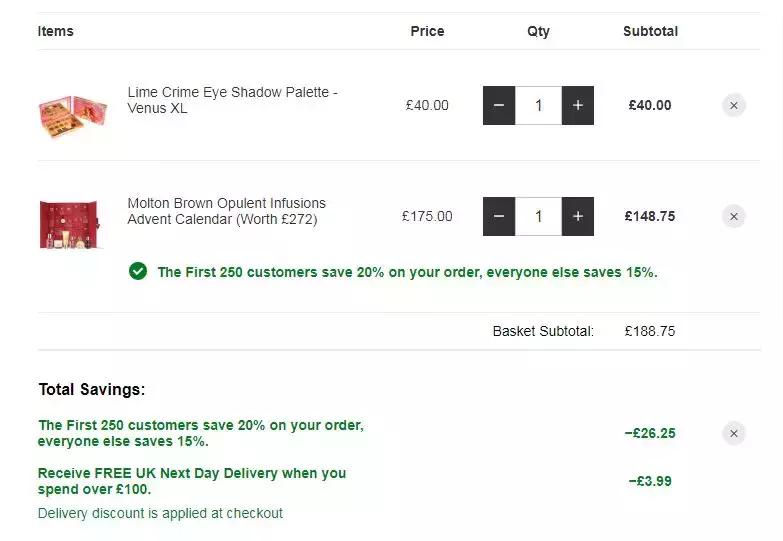This screenshot has width=783, height=541.
Task: Decrease quantity of Lime Crime Eye Shadow Palette
Action: [499, 105]
